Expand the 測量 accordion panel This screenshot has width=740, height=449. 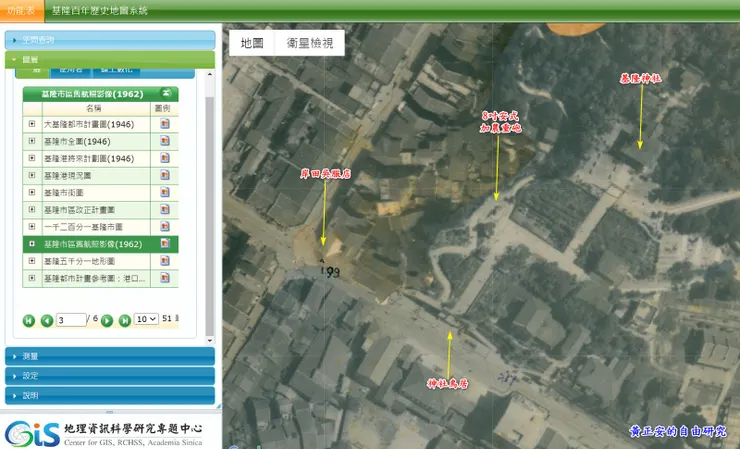(110, 356)
